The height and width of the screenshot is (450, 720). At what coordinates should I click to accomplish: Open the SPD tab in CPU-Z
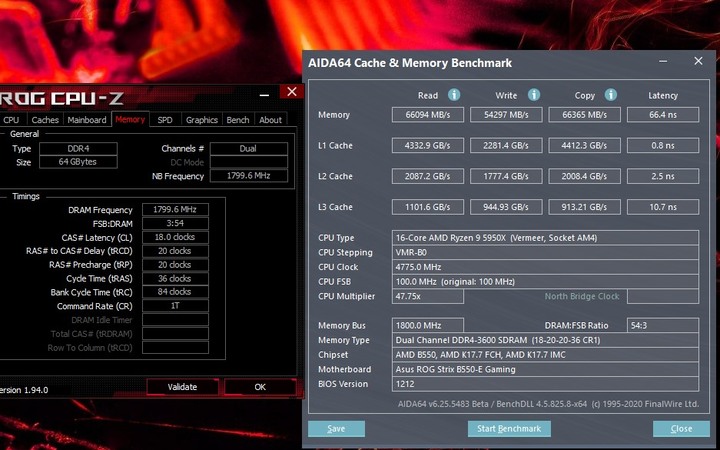point(165,120)
